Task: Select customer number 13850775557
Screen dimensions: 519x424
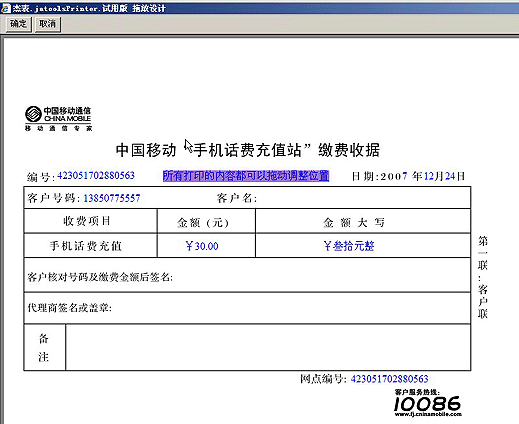Action: [112, 198]
